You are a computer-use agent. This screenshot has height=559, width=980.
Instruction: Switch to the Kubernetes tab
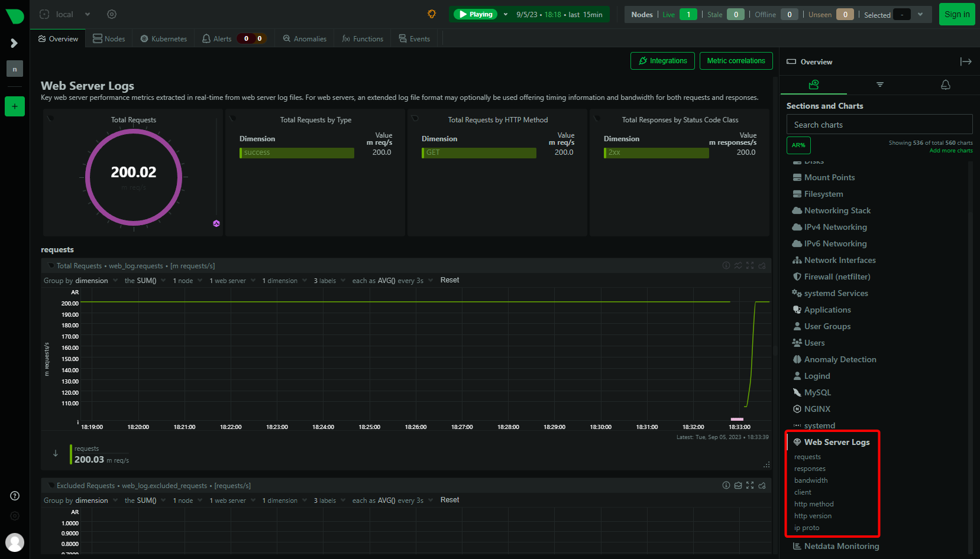click(x=163, y=38)
